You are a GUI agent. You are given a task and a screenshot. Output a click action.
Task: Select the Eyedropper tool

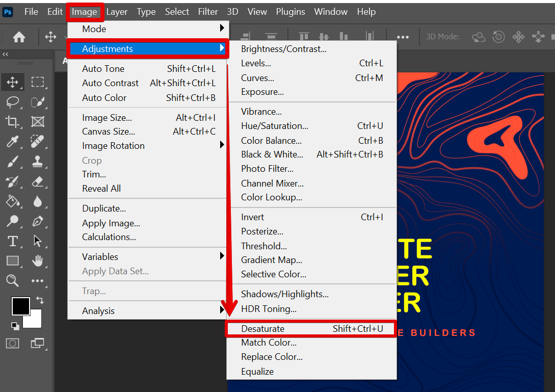pos(12,141)
